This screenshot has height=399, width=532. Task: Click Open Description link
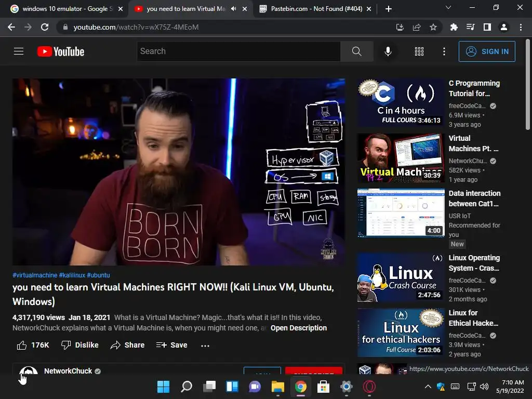(299, 328)
